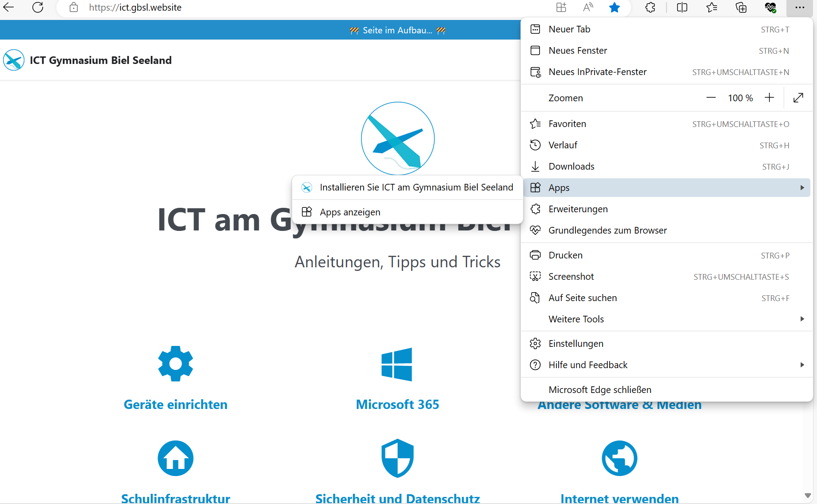The width and height of the screenshot is (817, 504).
Task: Expand the Weitere Tools submenu
Action: click(802, 319)
